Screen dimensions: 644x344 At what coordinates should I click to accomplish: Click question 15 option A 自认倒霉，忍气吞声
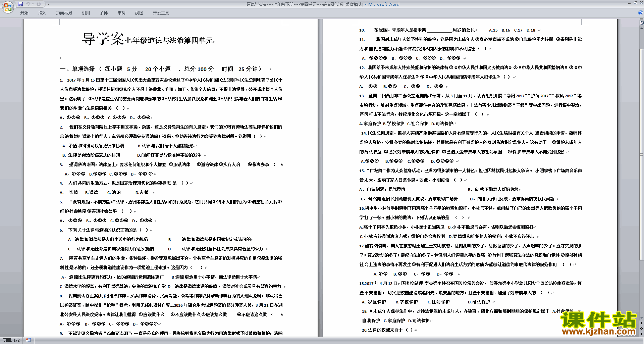tap(382, 189)
